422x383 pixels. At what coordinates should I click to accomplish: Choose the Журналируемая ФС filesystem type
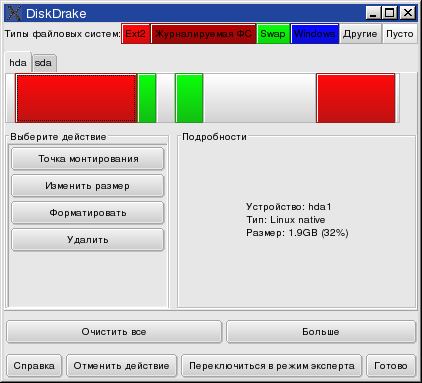coord(203,34)
